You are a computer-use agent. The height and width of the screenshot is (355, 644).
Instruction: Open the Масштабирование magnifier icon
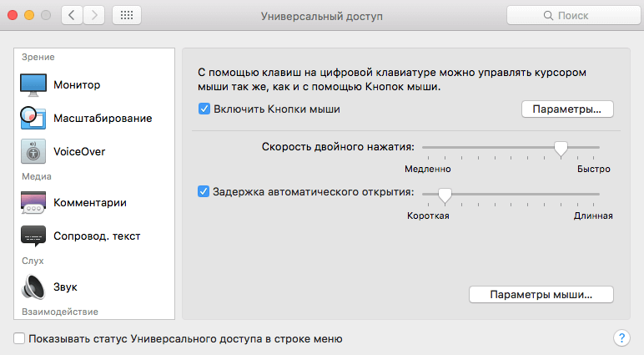click(x=33, y=118)
